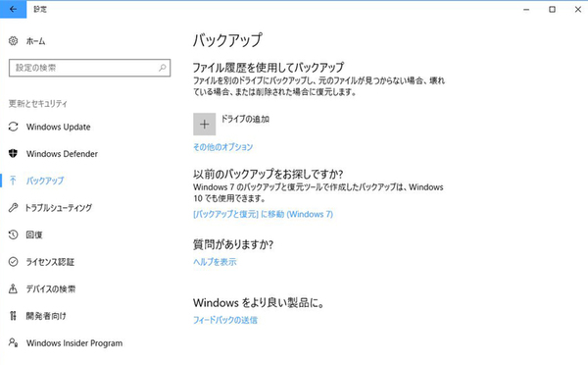
Task: Click the Windows Defender shield icon
Action: point(13,154)
